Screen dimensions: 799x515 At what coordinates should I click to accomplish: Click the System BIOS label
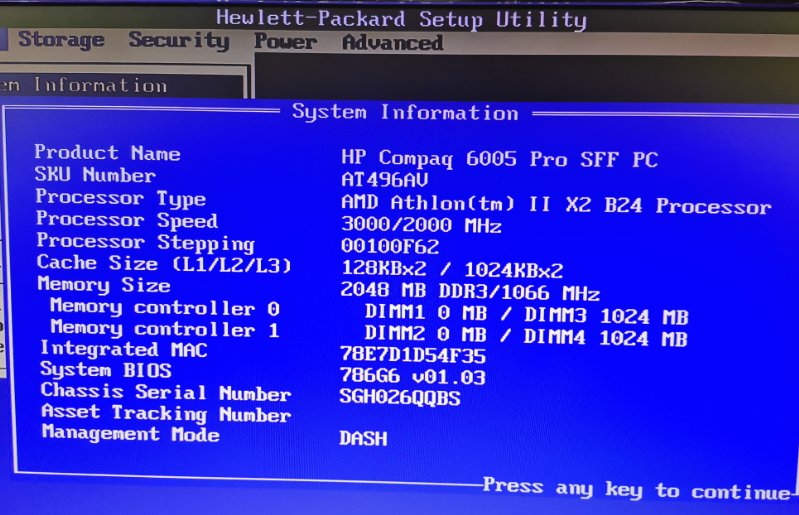point(106,370)
